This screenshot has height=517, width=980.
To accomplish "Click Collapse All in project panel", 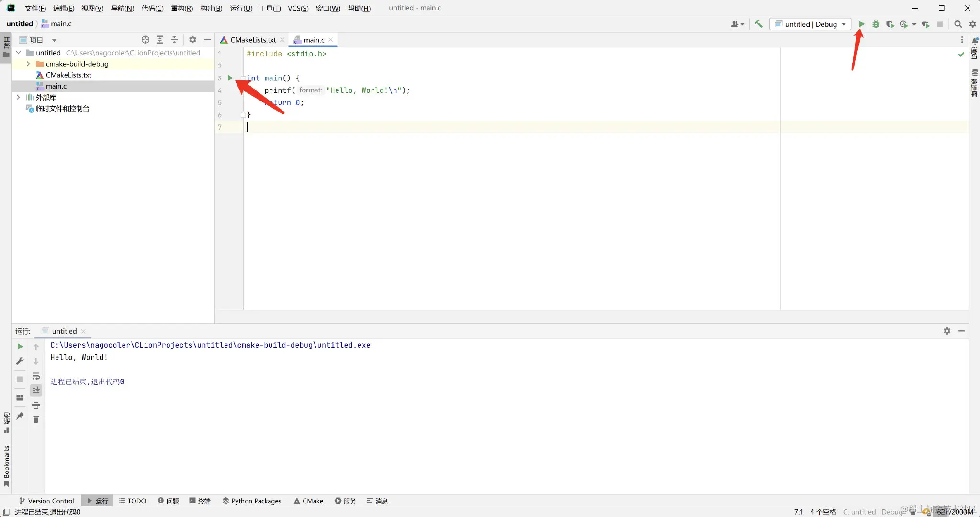I will click(174, 40).
